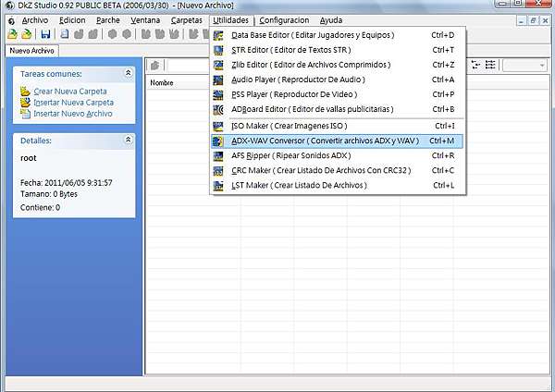Click the CRC Maker entry icon
This screenshot has width=555, height=392.
point(218,171)
